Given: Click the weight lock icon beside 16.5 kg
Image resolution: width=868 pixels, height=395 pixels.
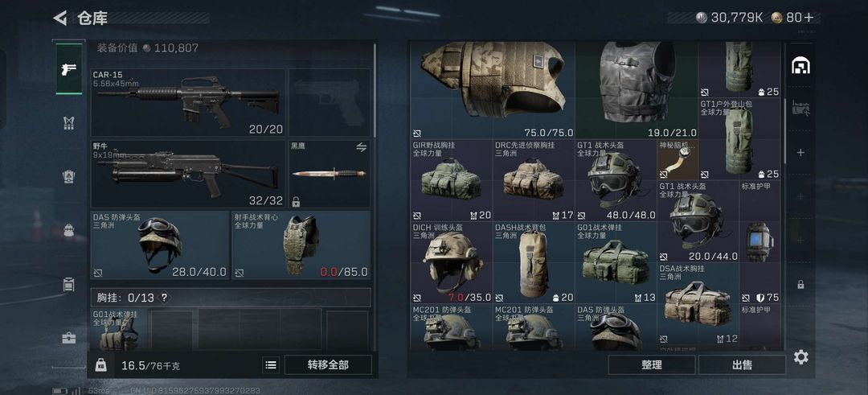Looking at the screenshot, I should [100, 365].
